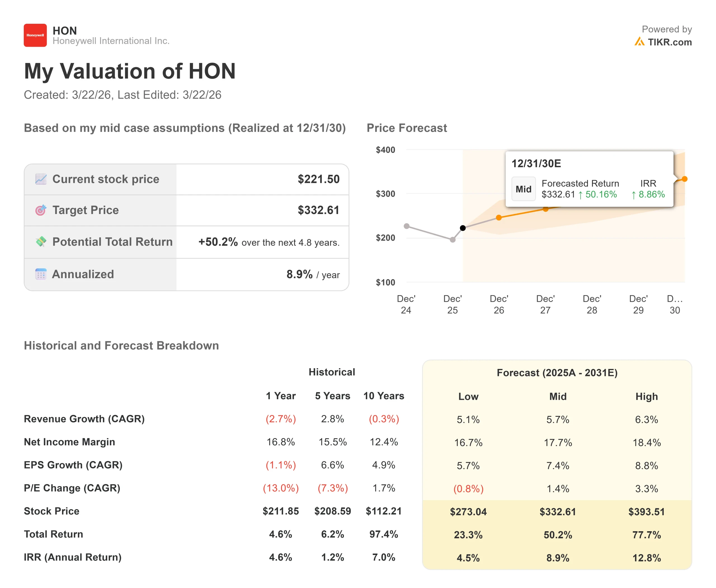The height and width of the screenshot is (588, 716).
Task: Select the High forecast column header
Action: point(646,396)
